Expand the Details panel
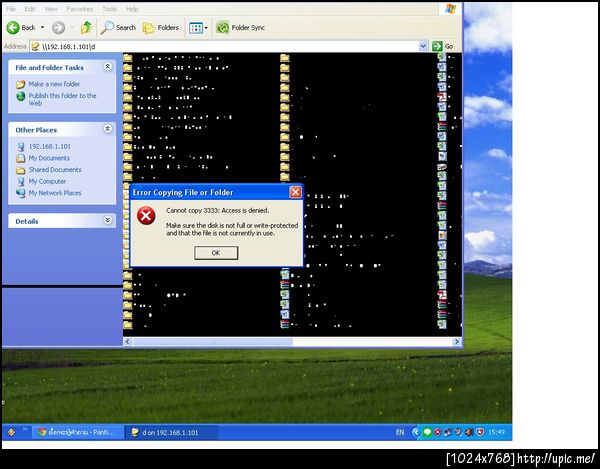Screen dimensions: 600x469 pos(108,220)
